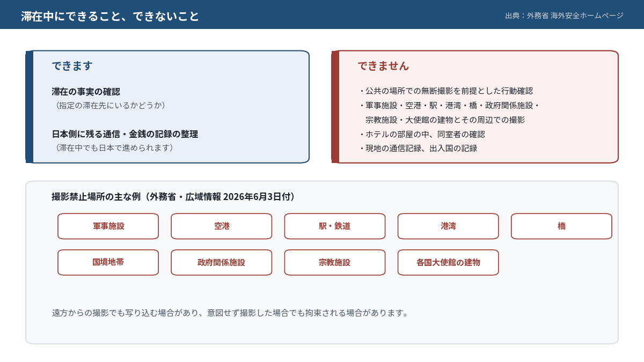
Task: Select the 宗教施設 chip
Action: point(335,262)
